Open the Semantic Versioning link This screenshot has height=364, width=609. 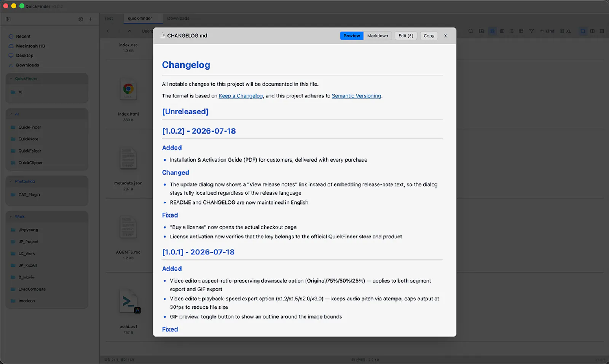(356, 96)
